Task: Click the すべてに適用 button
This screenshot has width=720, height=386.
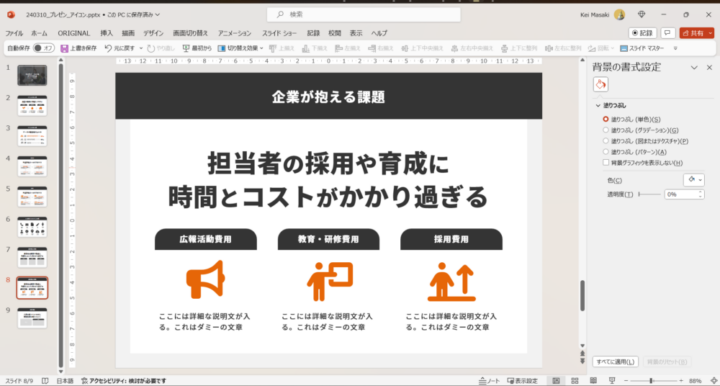Action: click(x=615, y=362)
